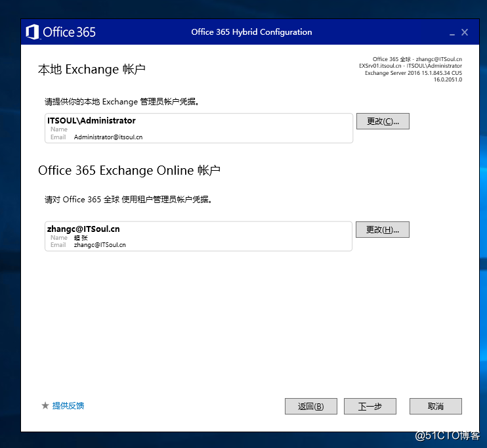Click 更改(C)... for the local Exchange account
Image resolution: width=487 pixels, height=448 pixels.
click(x=383, y=122)
